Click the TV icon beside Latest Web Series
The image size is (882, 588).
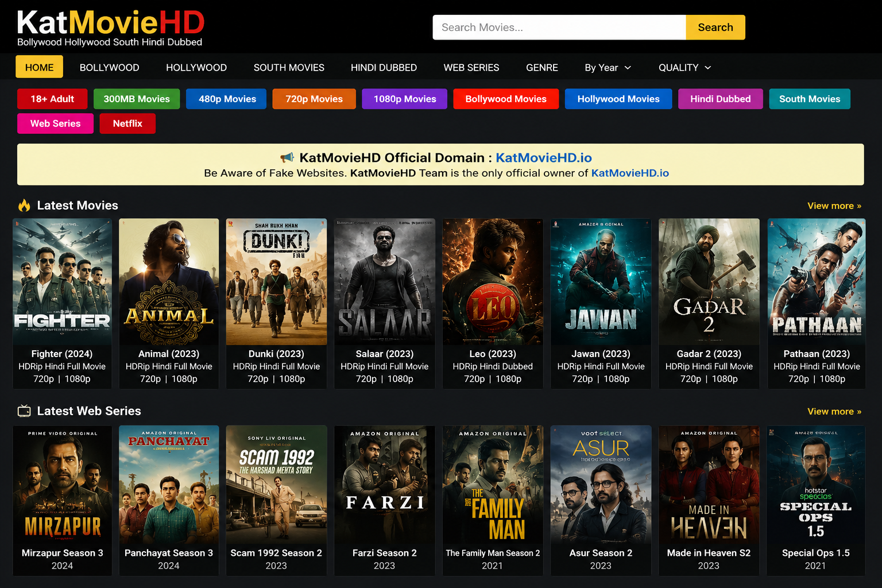(x=24, y=411)
